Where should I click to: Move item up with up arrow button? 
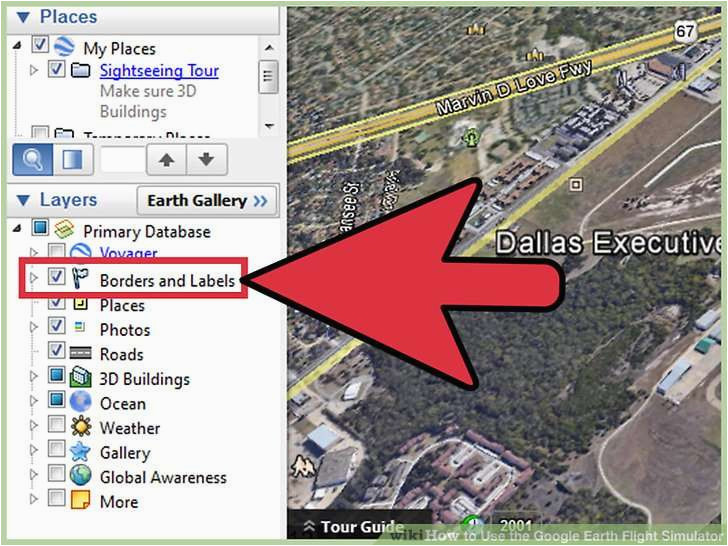pos(167,159)
